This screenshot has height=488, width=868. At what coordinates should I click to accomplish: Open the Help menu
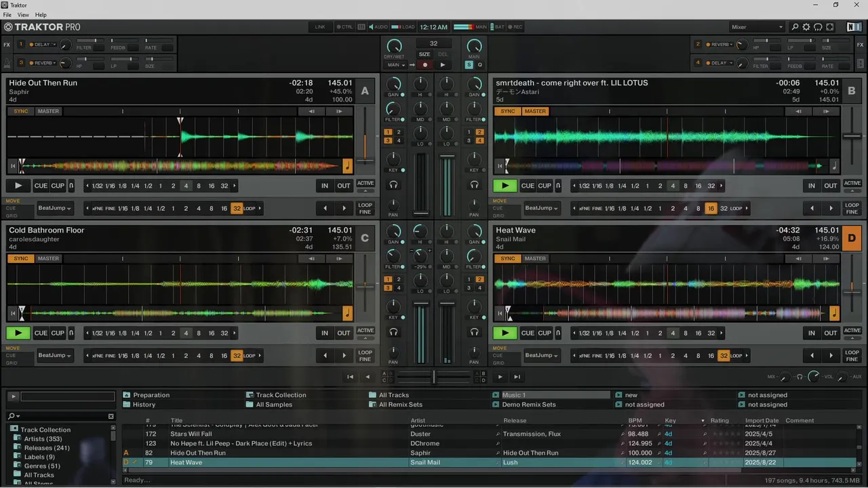coord(41,15)
